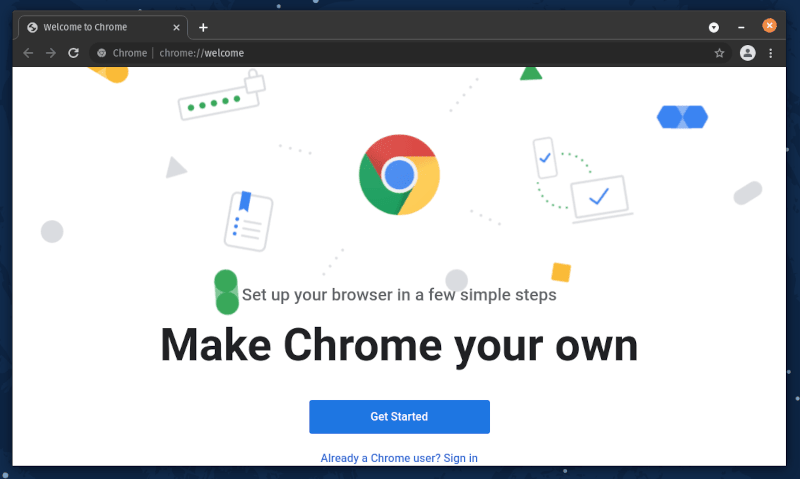Open Chrome's three-dot menu
This screenshot has height=479, width=800.
click(x=770, y=53)
